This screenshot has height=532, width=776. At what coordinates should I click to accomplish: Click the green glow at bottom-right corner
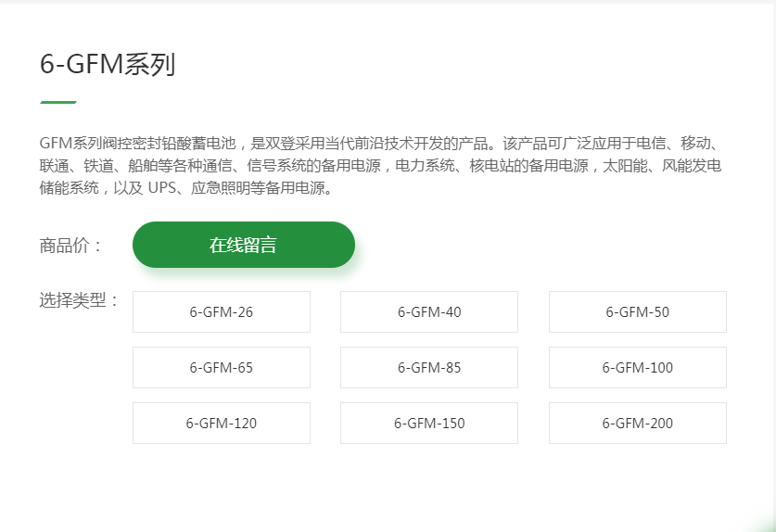pos(766,525)
